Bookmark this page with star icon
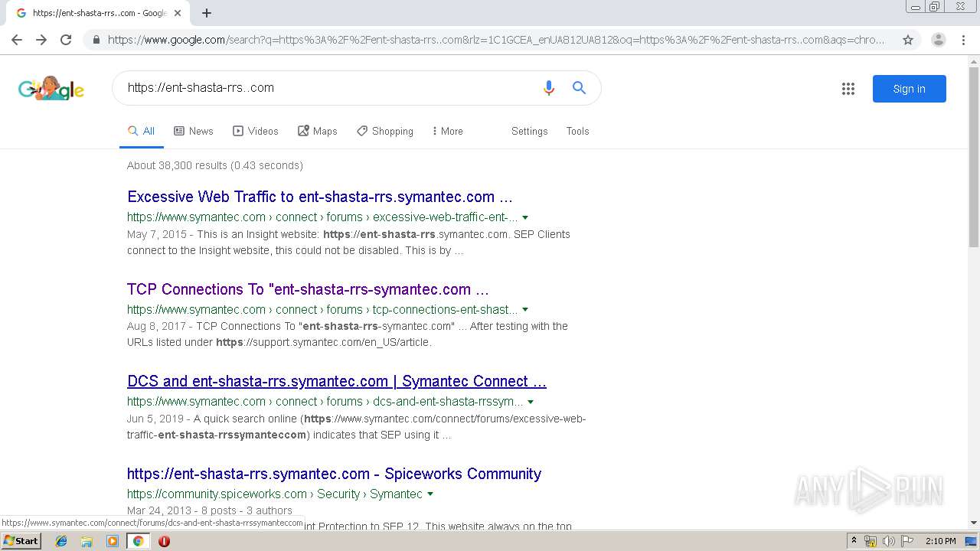 [x=908, y=40]
